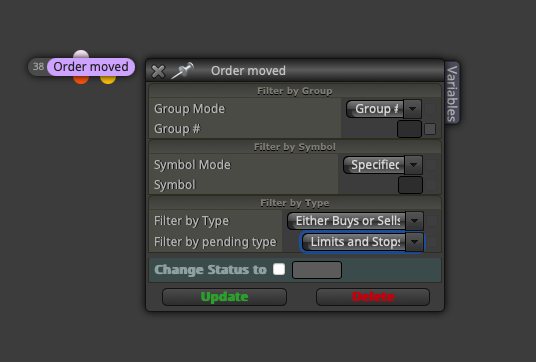Expand the Symbol Mode dropdown arrow
The width and height of the screenshot is (536, 362).
[x=413, y=165]
